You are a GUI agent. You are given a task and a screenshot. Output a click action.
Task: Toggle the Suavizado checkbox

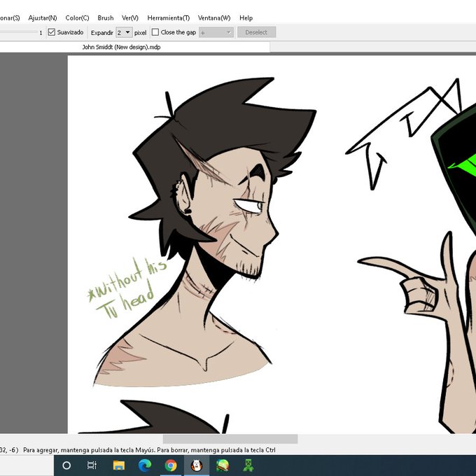point(52,32)
